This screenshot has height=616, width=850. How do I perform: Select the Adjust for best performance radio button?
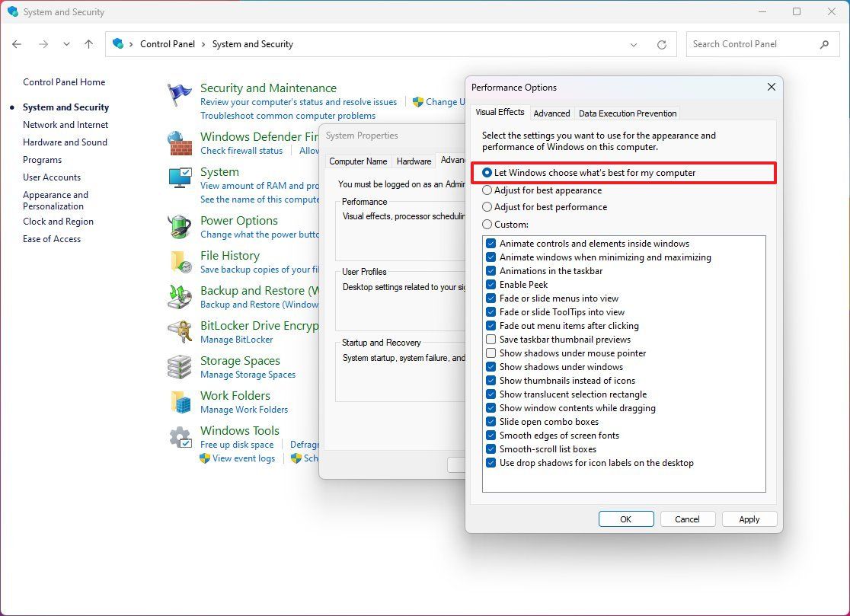487,207
